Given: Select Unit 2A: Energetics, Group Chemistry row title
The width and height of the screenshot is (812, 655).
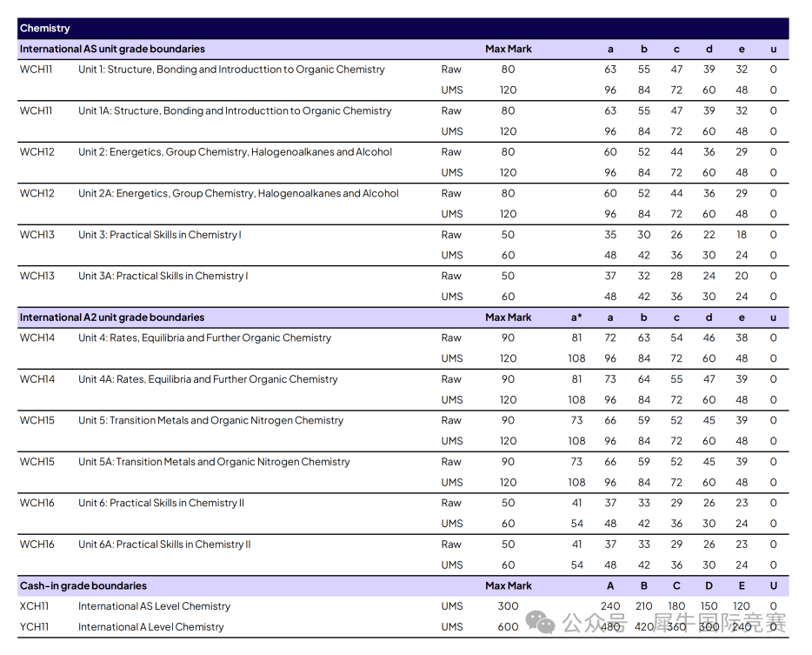Looking at the screenshot, I should (238, 193).
